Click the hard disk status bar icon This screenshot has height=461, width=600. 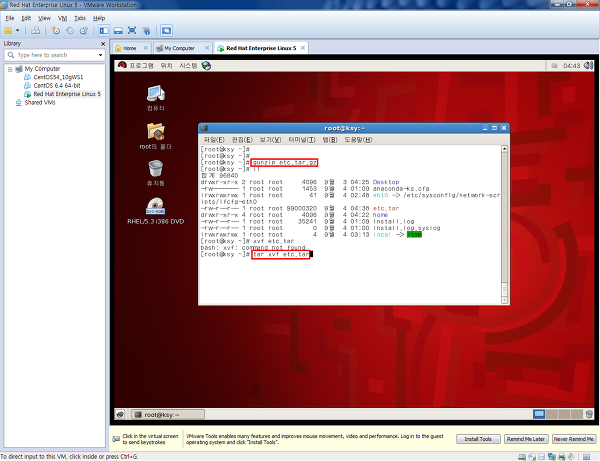click(x=522, y=457)
